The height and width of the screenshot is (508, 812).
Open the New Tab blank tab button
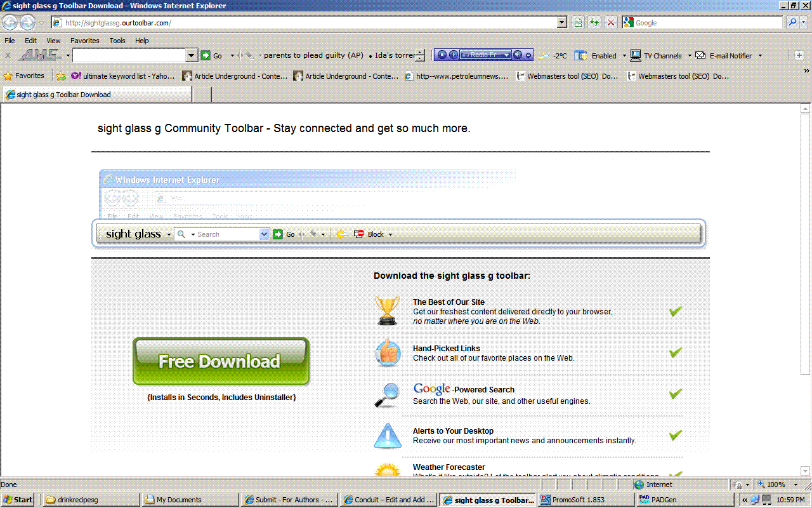tap(202, 95)
